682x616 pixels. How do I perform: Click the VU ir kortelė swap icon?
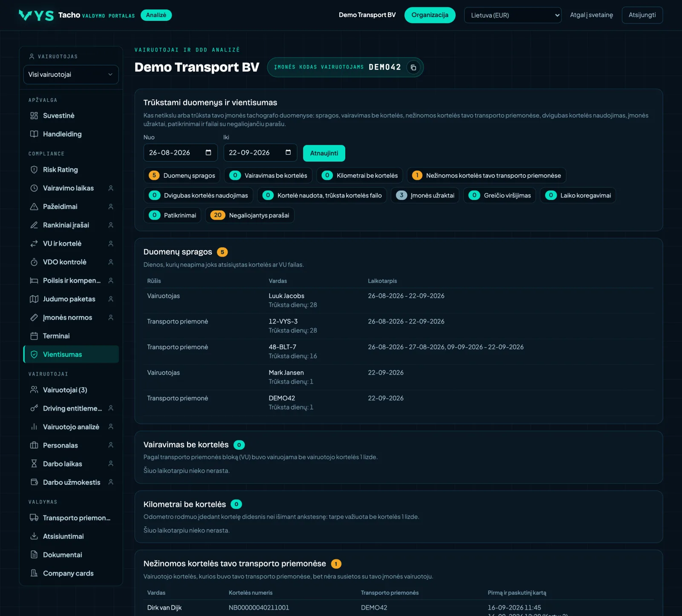tap(34, 243)
